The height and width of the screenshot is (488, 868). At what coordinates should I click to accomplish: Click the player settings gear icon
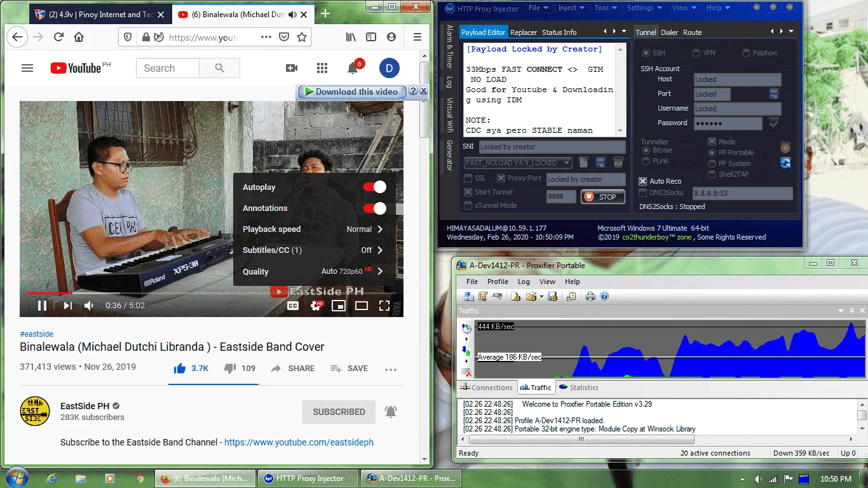pyautogui.click(x=316, y=306)
